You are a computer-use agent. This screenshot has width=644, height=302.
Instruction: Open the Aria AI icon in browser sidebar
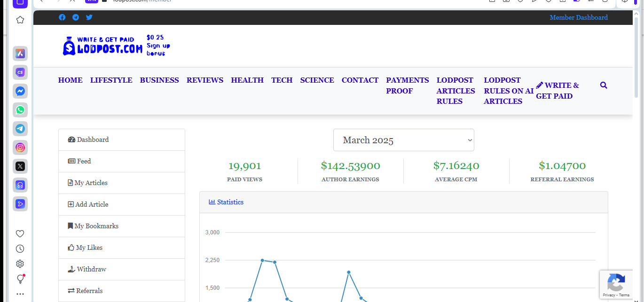click(x=20, y=54)
